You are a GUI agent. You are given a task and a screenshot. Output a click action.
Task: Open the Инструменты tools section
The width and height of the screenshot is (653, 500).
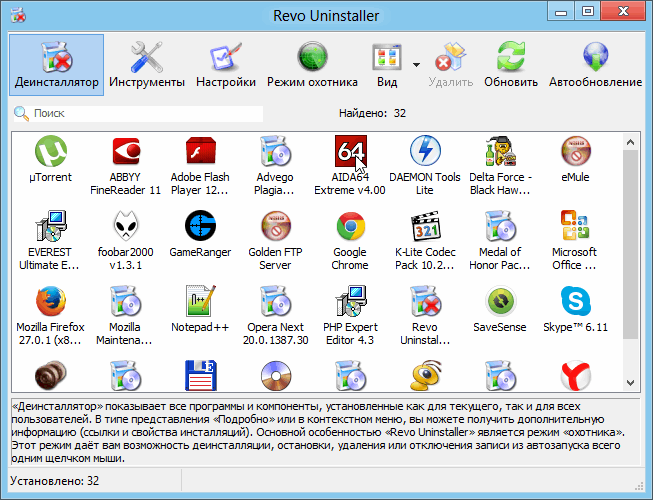click(147, 65)
